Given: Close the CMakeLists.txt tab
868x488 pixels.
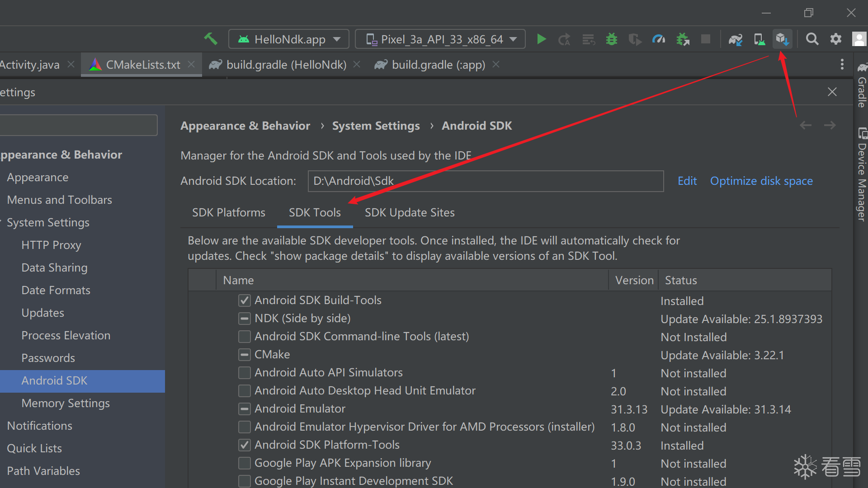Looking at the screenshot, I should (191, 65).
